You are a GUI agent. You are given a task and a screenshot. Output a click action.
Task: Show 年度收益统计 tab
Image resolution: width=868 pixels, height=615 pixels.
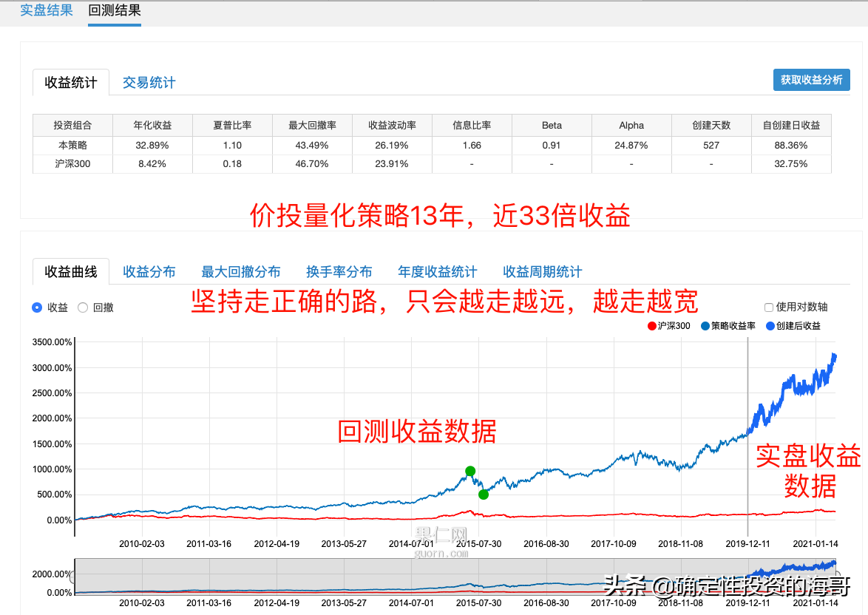pyautogui.click(x=437, y=272)
